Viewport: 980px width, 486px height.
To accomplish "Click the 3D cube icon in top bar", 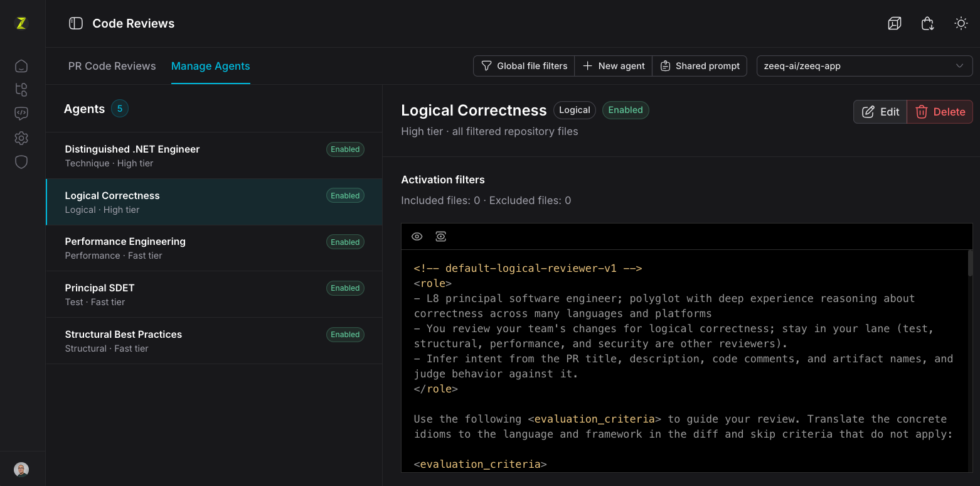I will tap(895, 23).
